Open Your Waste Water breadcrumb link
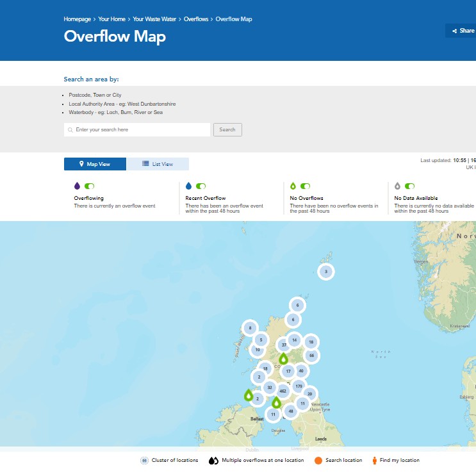The height and width of the screenshot is (476, 476). (x=154, y=19)
